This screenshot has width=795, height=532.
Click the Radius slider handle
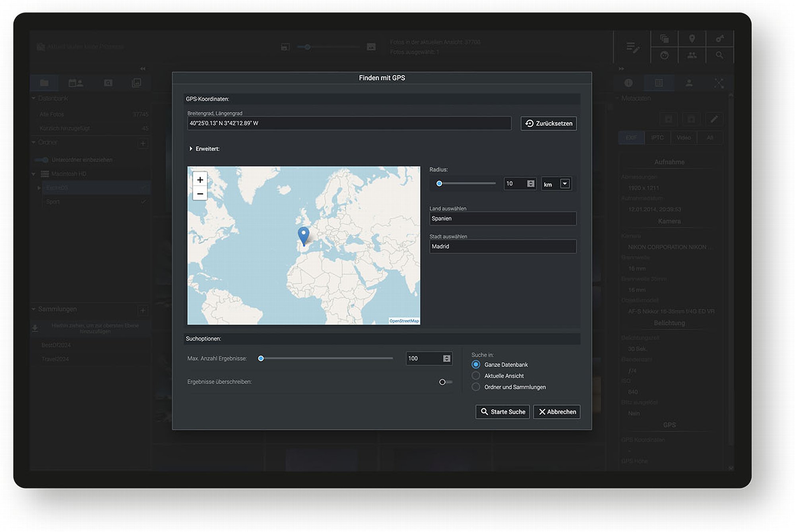439,183
